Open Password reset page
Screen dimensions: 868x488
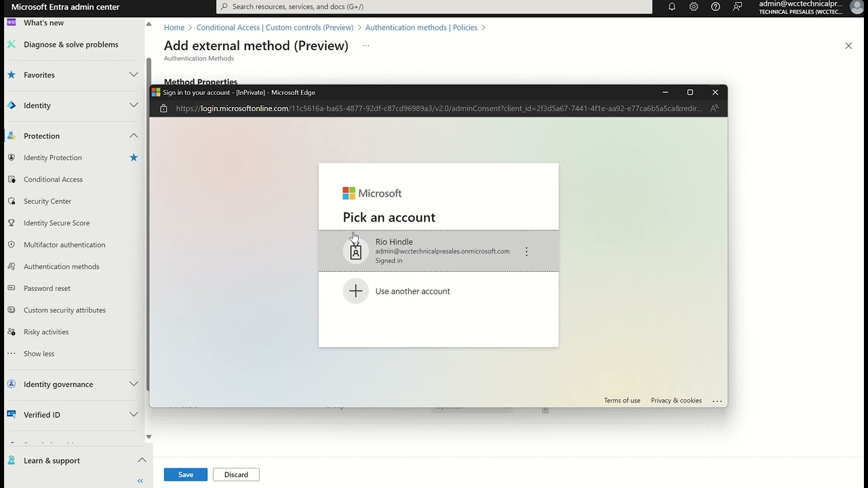click(x=47, y=288)
